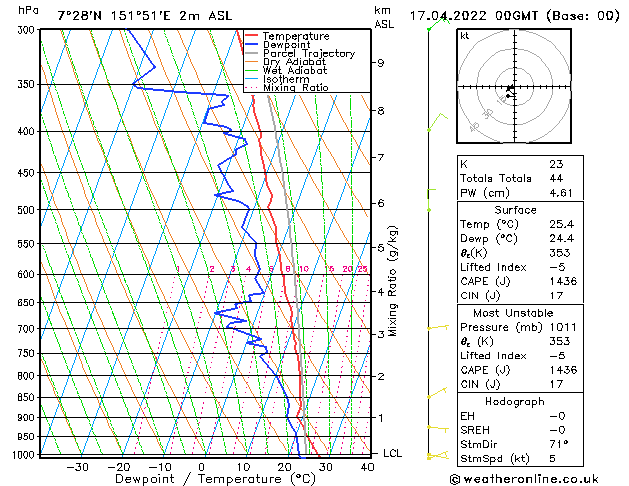Image resolution: width=629 pixels, height=486 pixels.
Task: Click the EH value in Hodograph table
Action: pyautogui.click(x=557, y=416)
